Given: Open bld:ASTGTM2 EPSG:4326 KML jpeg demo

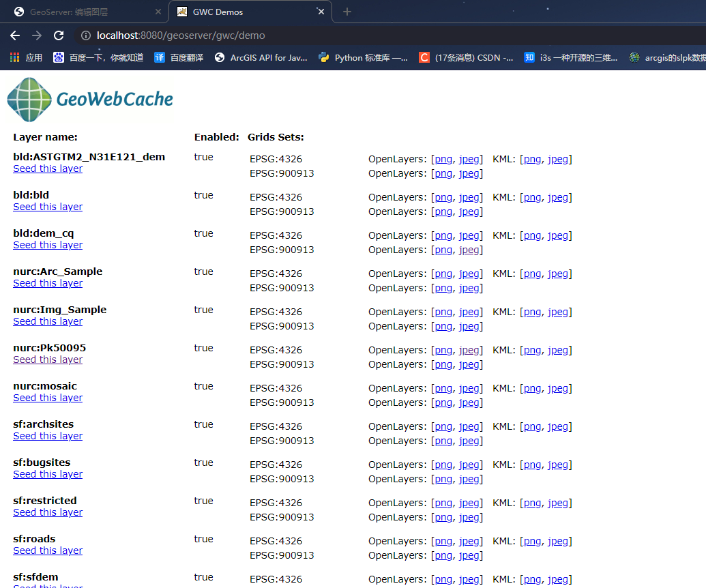Looking at the screenshot, I should [558, 160].
